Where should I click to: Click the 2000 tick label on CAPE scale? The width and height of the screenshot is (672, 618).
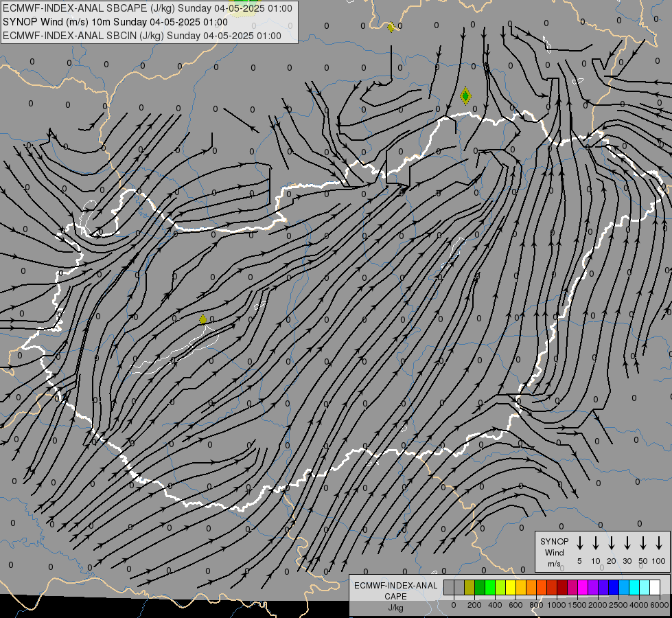[x=598, y=605]
